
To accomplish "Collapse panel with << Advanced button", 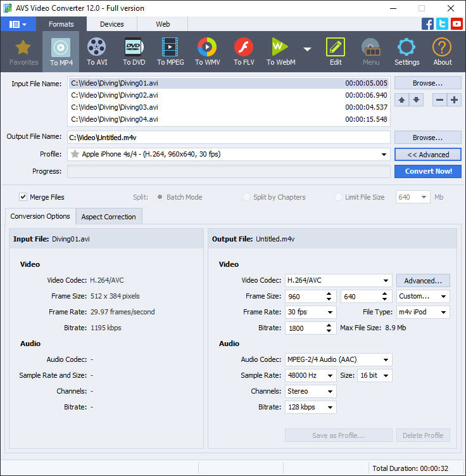I will tap(427, 155).
